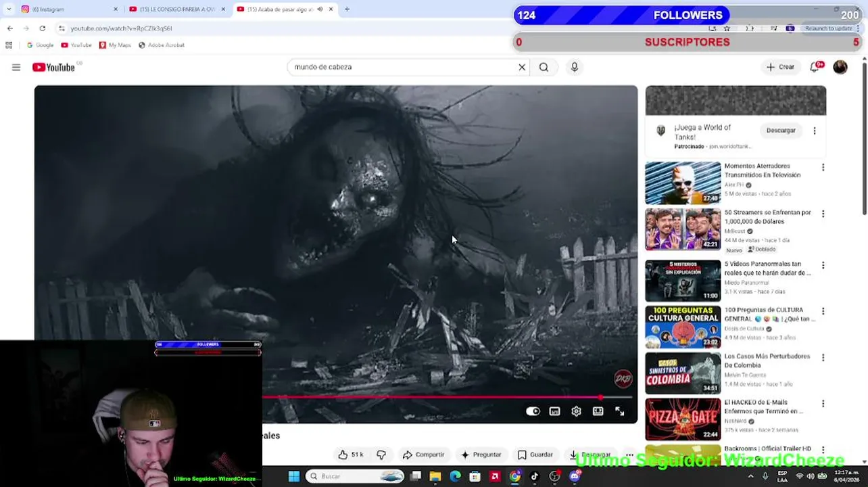This screenshot has height=487, width=868.
Task: Dislike the video with thumbs down
Action: coord(381,455)
